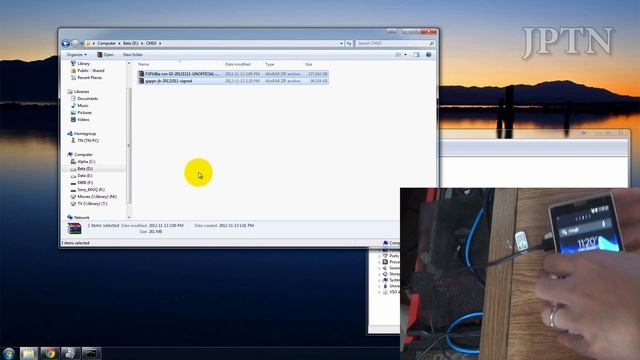Refresh the folder view in address bar
640x360 pixels.
pyautogui.click(x=349, y=43)
